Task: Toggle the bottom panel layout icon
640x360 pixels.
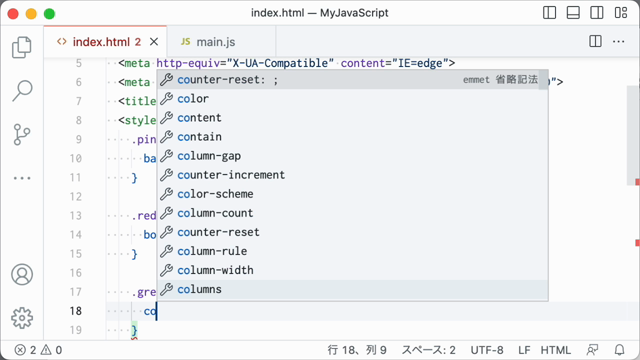Action: pyautogui.click(x=573, y=13)
